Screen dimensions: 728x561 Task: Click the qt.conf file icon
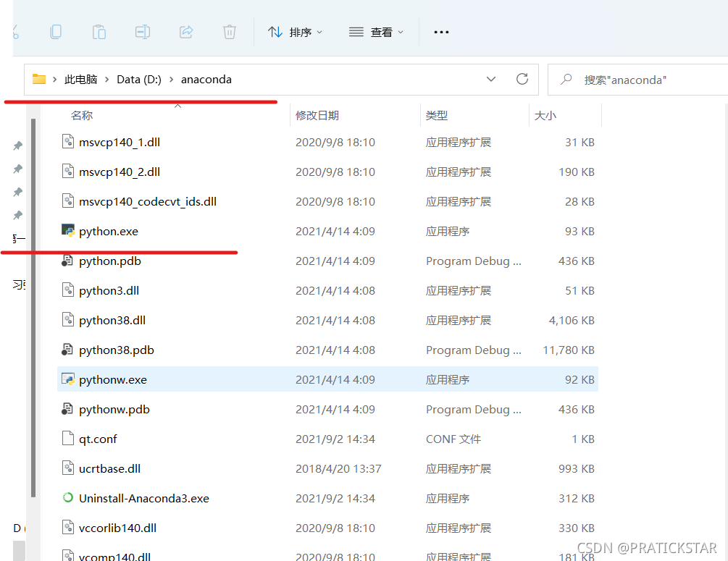[x=68, y=438]
